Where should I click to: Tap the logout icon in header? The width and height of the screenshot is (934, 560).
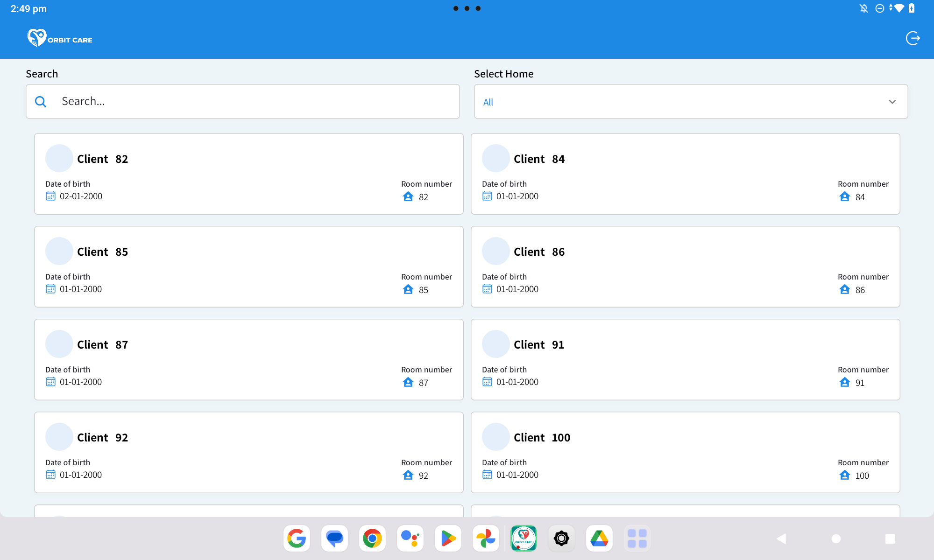pos(913,38)
